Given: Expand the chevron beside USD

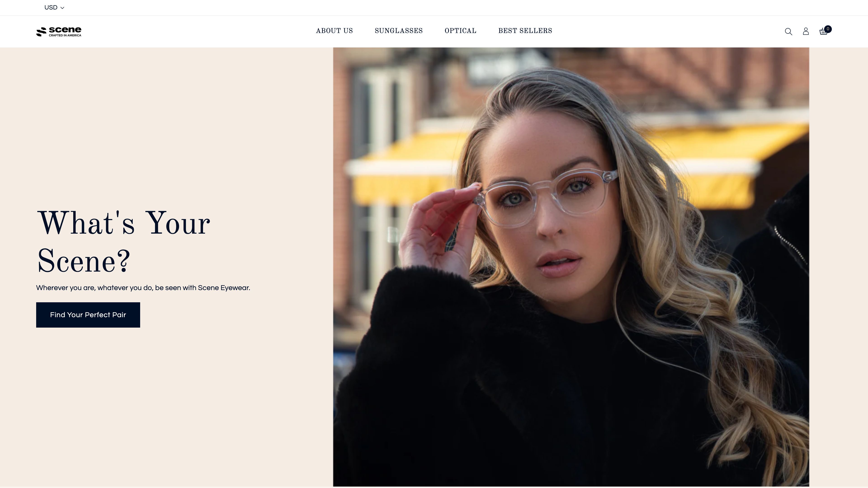Looking at the screenshot, I should (62, 8).
